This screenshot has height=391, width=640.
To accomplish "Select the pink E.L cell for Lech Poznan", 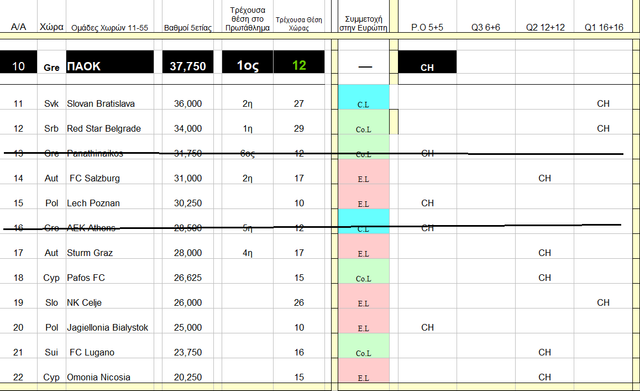I will pos(364,197).
